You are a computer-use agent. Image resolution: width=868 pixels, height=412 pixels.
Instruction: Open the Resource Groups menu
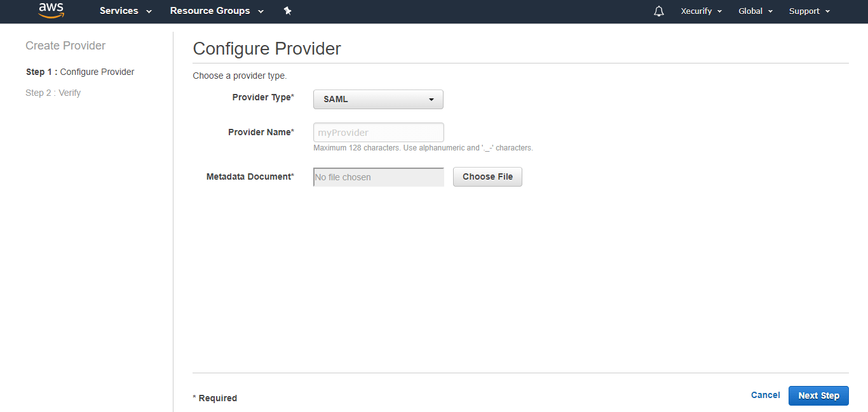(210, 11)
